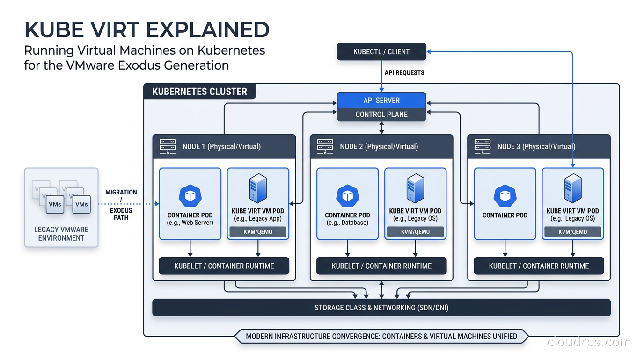Viewport: 644px width, 359px height.
Task: Click the NODE 2 (Physical/Virtual) header
Action: point(381,146)
